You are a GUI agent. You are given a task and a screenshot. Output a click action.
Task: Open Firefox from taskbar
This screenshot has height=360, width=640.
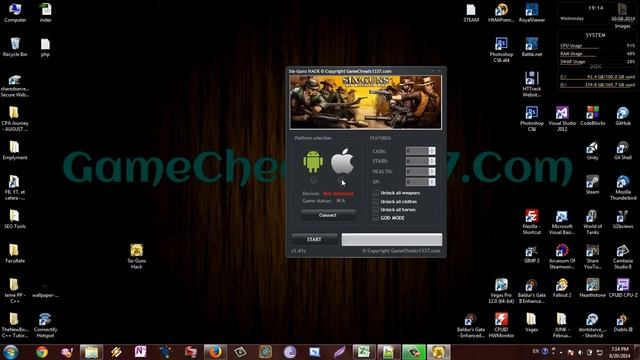tap(215, 352)
